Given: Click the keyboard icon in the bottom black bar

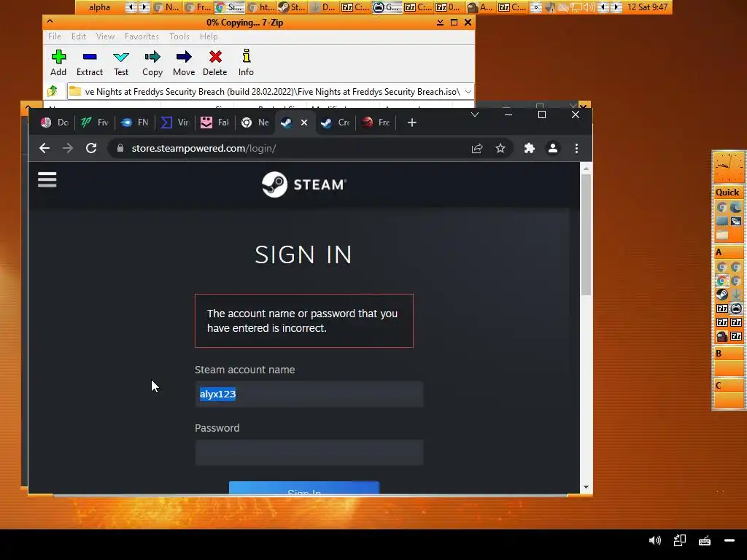Looking at the screenshot, I should pyautogui.click(x=705, y=540).
